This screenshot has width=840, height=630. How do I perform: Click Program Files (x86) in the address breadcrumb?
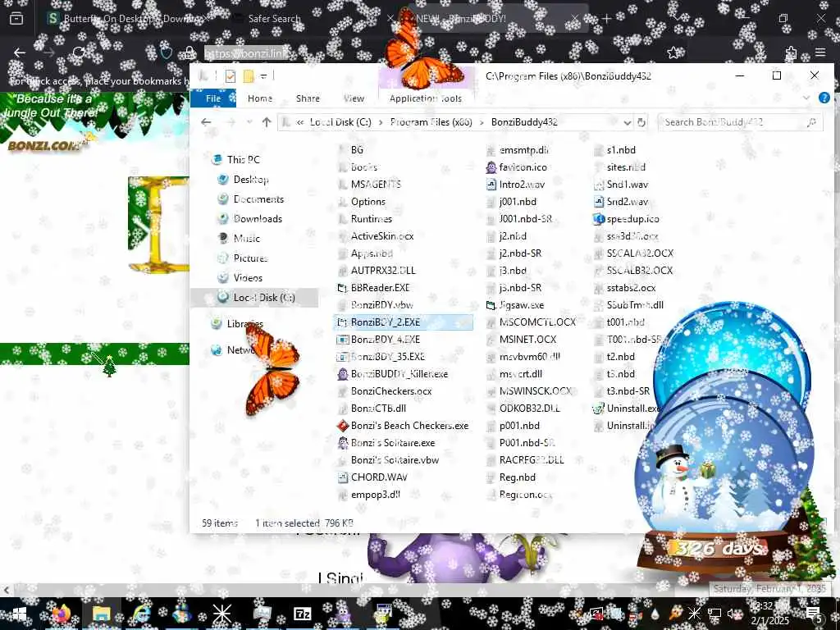coord(431,122)
